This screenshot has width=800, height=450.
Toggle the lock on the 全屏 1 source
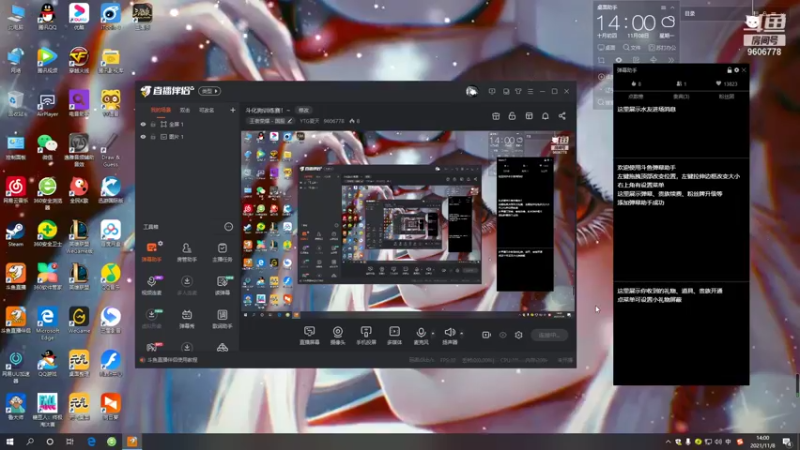153,124
